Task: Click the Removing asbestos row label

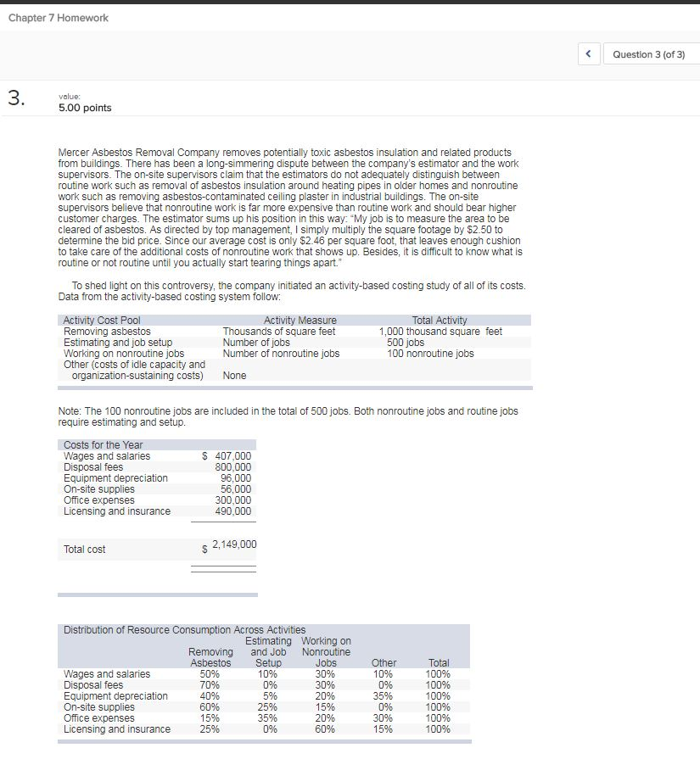Action: (107, 332)
